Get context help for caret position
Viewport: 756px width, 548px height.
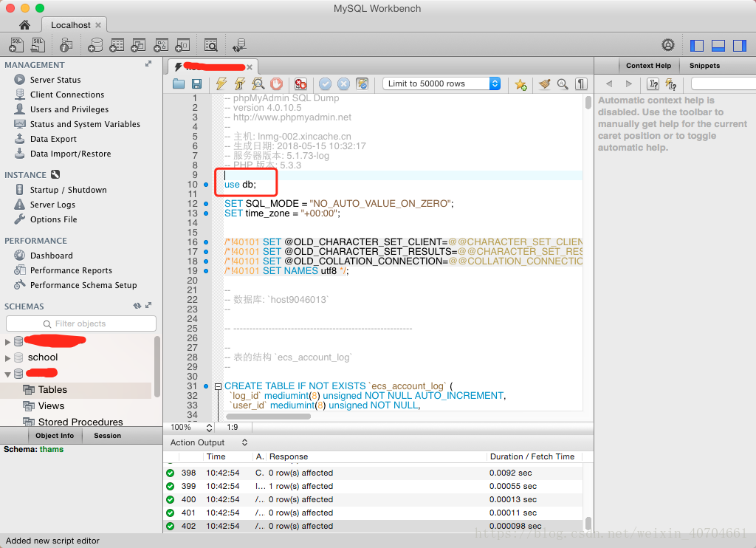[x=653, y=84]
